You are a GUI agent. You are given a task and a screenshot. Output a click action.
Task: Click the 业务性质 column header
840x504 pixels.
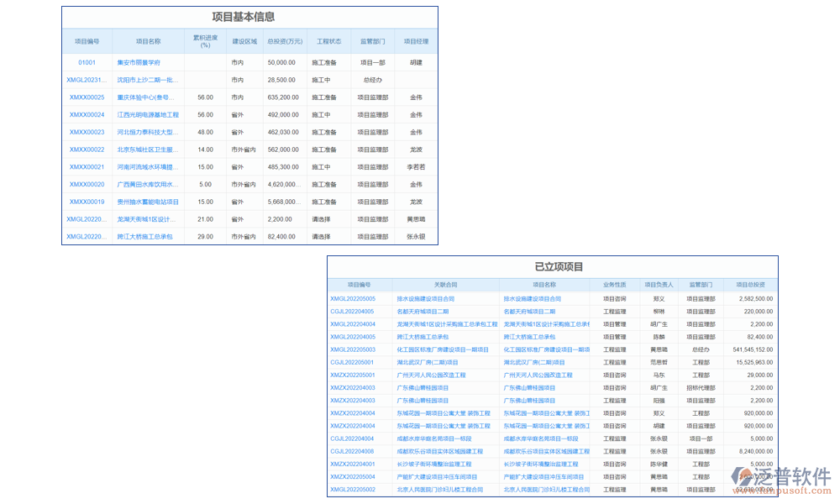tap(614, 285)
